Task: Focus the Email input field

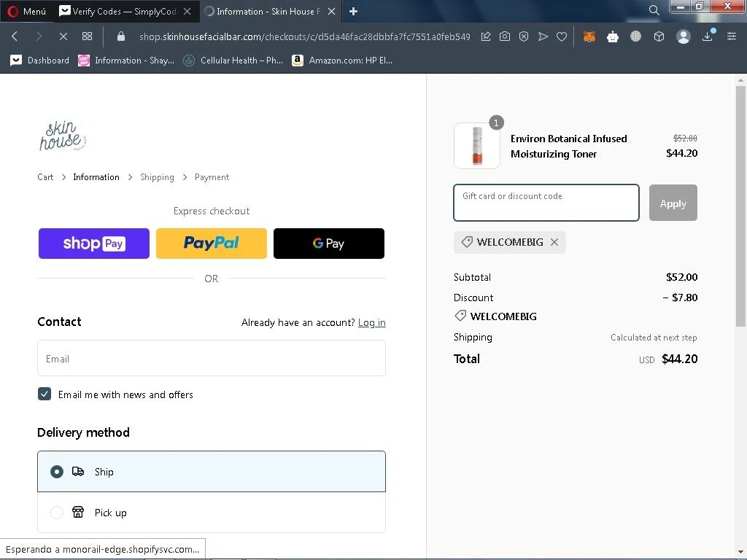Action: [x=212, y=358]
